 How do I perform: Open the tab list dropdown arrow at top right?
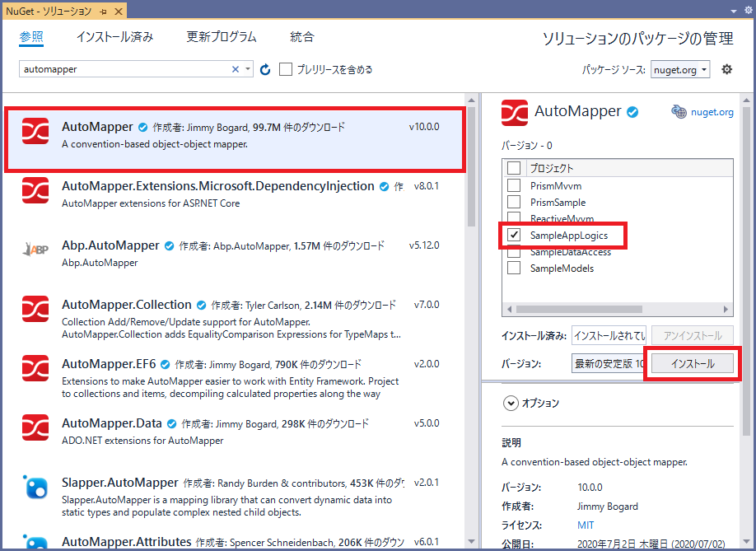coord(733,11)
